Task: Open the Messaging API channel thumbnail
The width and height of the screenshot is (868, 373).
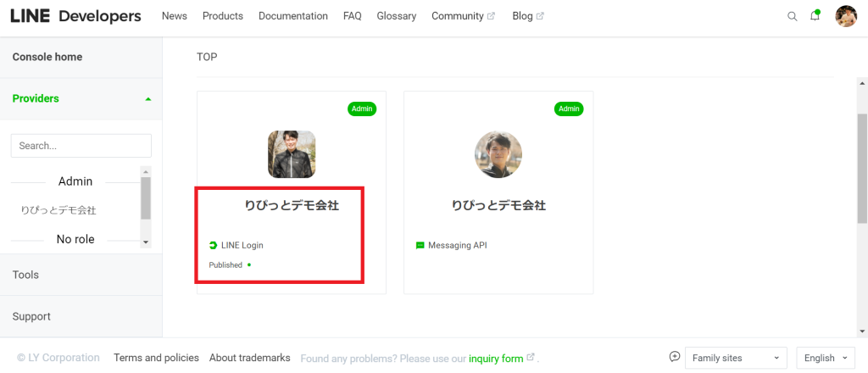Action: point(498,154)
